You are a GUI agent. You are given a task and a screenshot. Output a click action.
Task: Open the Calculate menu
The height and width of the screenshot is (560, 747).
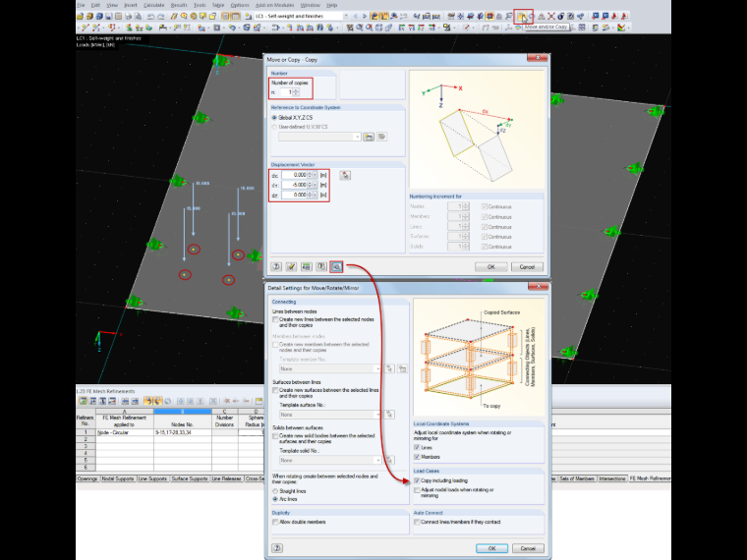coord(153,5)
